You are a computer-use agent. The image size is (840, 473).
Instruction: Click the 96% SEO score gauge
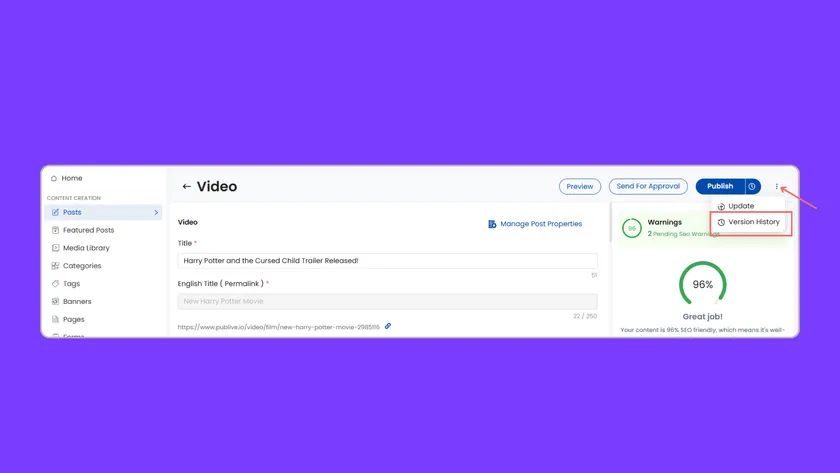(x=703, y=284)
